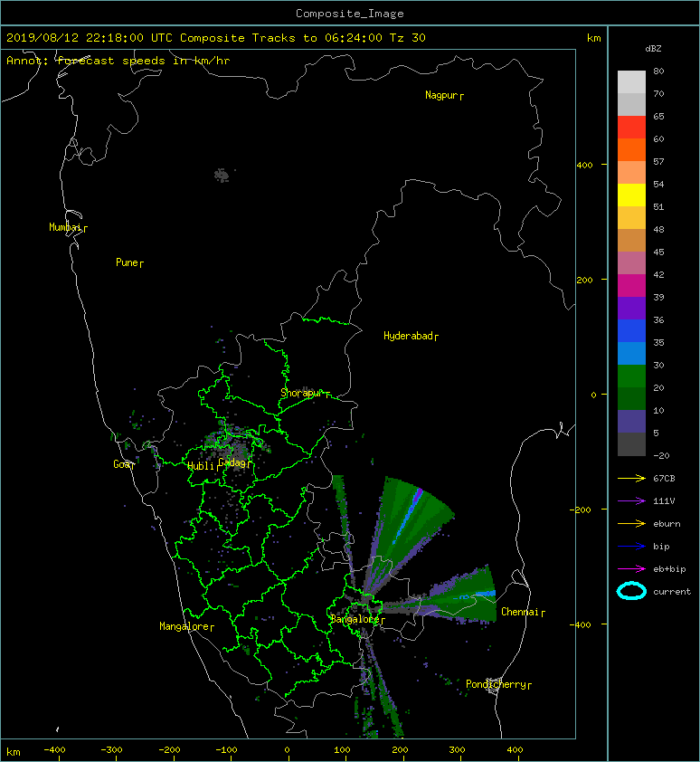Click the 0 tick on the horizontal axis
The width and height of the screenshot is (700, 762).
[288, 750]
